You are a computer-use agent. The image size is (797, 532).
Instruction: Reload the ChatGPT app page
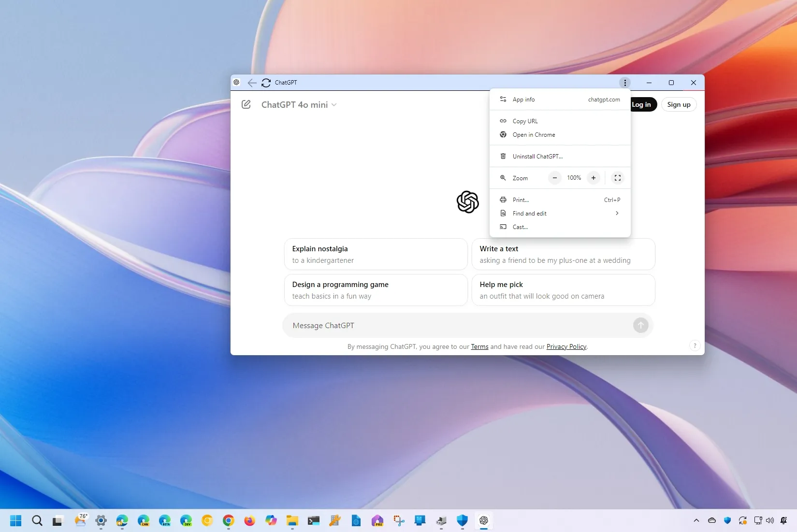tap(266, 83)
